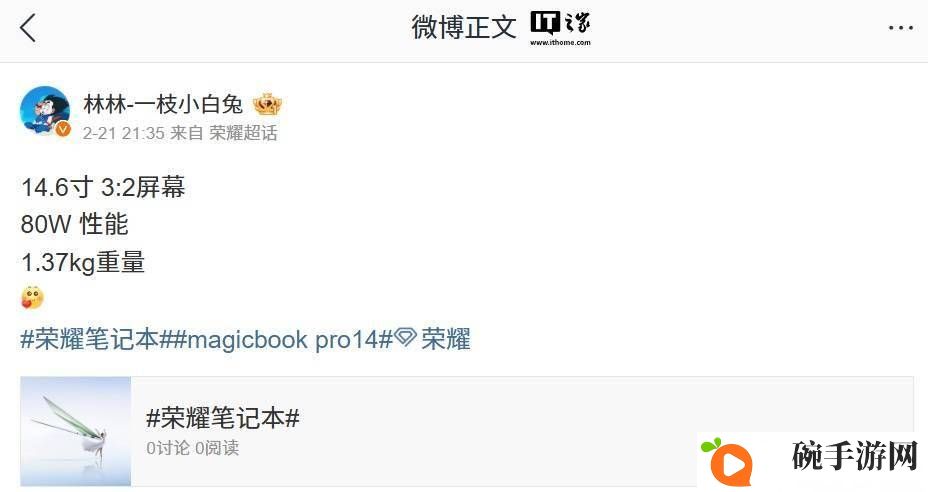This screenshot has width=928, height=492.
Task: Click the kissing emoji in the post
Action: [32, 298]
